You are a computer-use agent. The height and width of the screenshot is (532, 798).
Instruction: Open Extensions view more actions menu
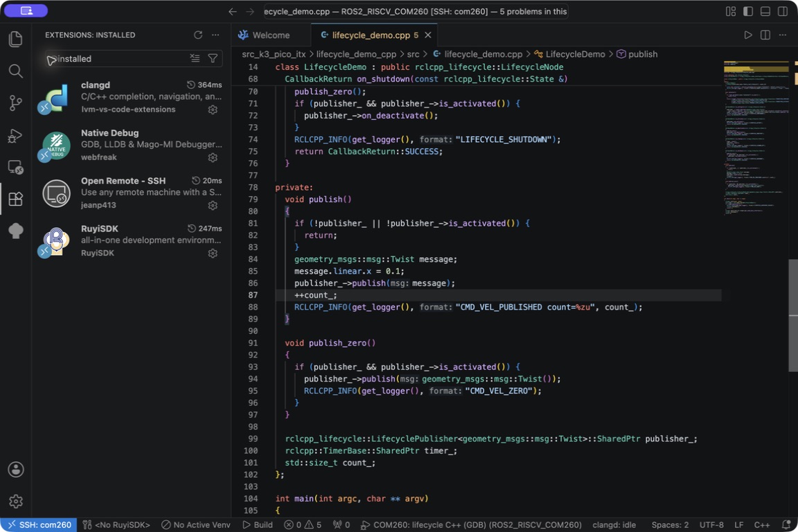(x=215, y=35)
